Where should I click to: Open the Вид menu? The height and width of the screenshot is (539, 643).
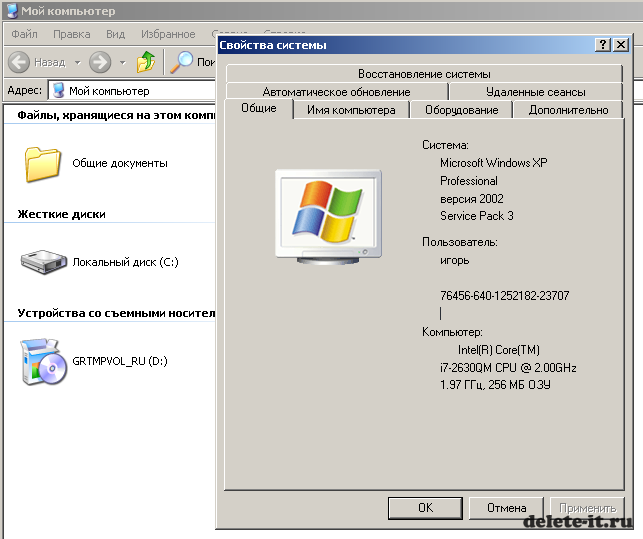[115, 34]
